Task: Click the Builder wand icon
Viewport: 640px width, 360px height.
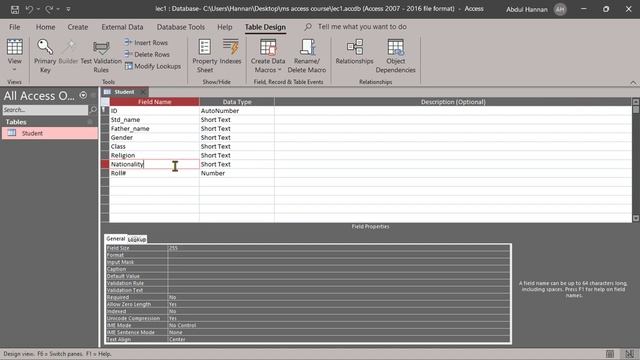Action: pyautogui.click(x=69, y=46)
